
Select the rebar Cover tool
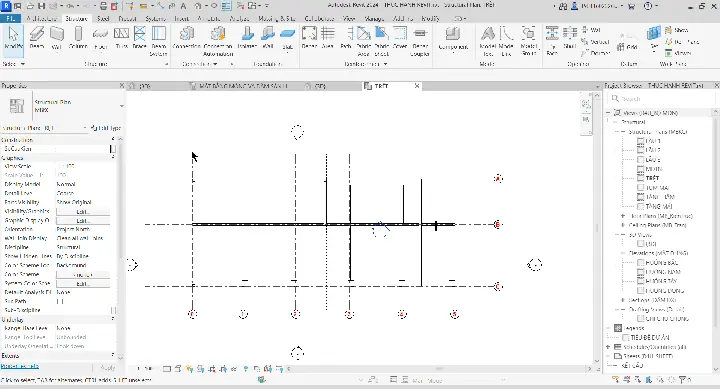[x=400, y=38]
